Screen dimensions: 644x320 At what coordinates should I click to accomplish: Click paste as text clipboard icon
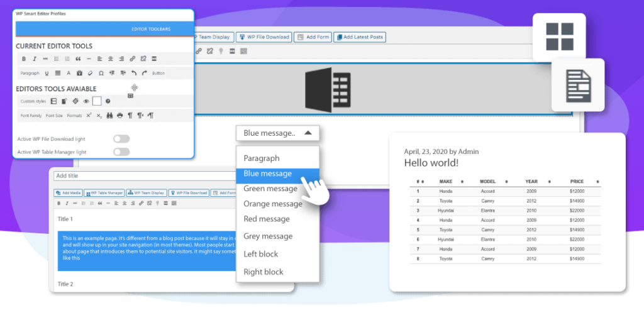[79, 73]
